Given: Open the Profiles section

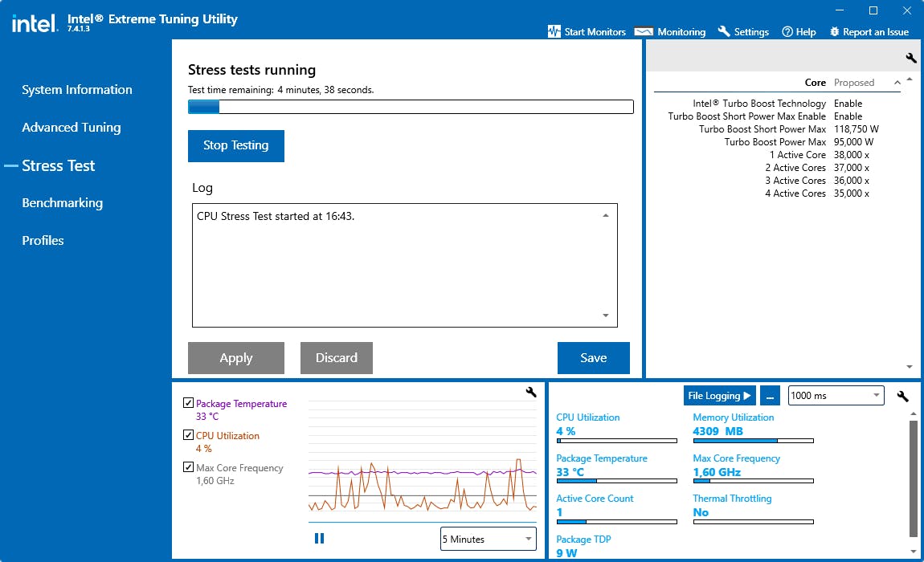Looking at the screenshot, I should (43, 240).
